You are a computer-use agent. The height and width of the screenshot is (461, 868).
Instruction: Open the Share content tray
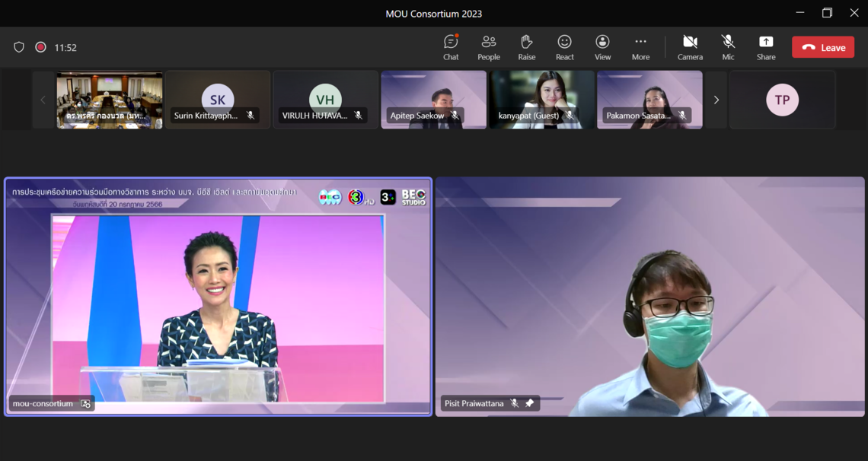766,47
